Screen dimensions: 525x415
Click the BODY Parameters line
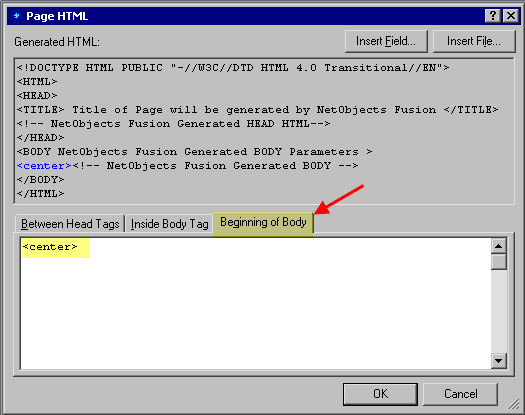195,152
